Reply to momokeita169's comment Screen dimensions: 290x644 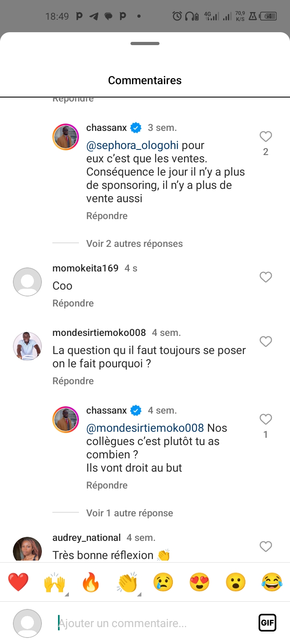(73, 303)
